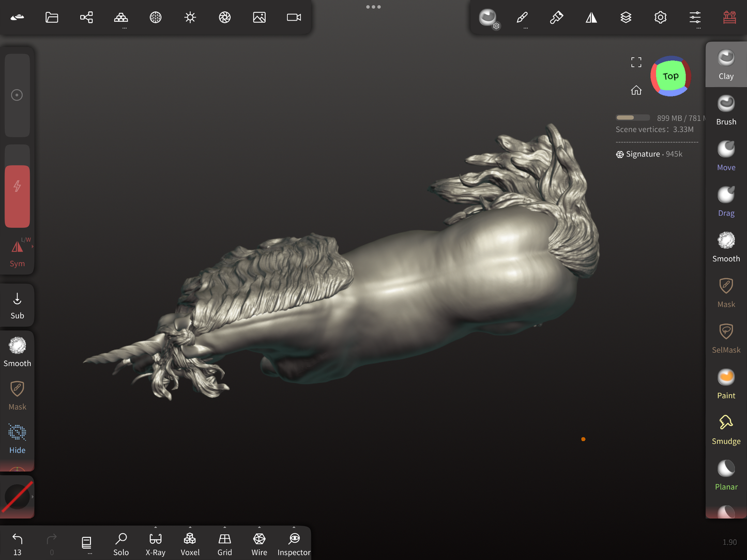Viewport: 747px width, 560px height.
Task: Toggle the Grid display
Action: [x=224, y=544]
